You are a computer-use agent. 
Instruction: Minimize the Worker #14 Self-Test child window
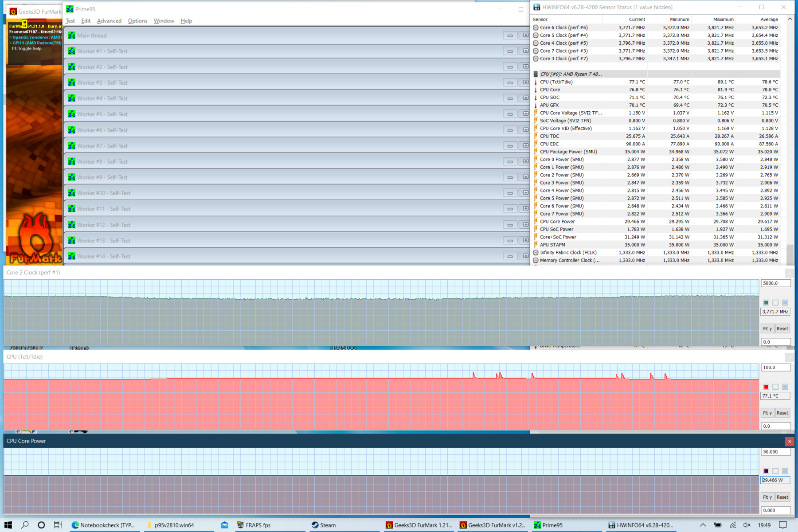click(x=510, y=256)
